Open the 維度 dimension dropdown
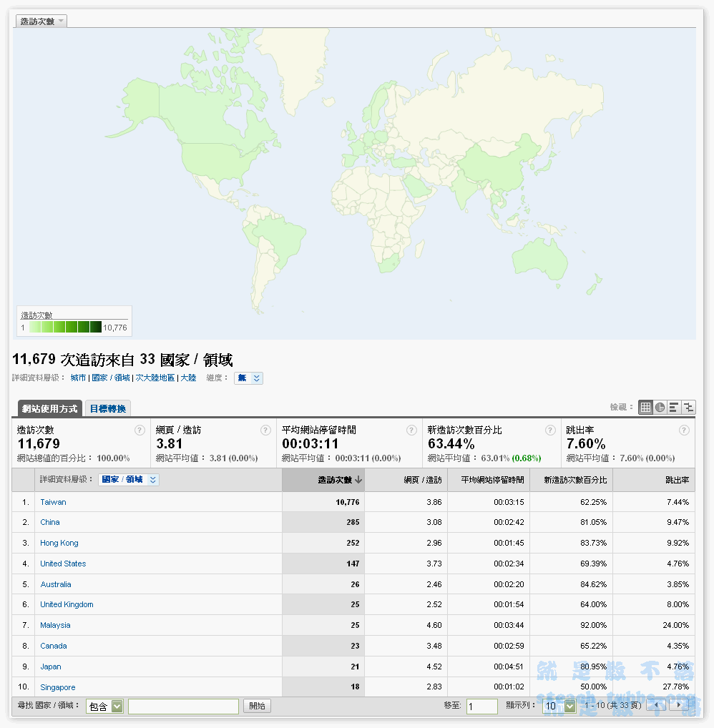This screenshot has width=714, height=728. coord(248,378)
